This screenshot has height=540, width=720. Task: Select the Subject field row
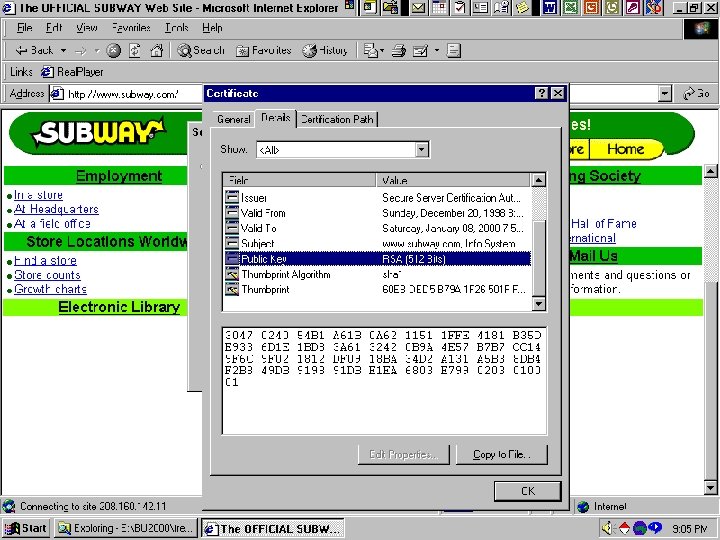click(x=377, y=243)
